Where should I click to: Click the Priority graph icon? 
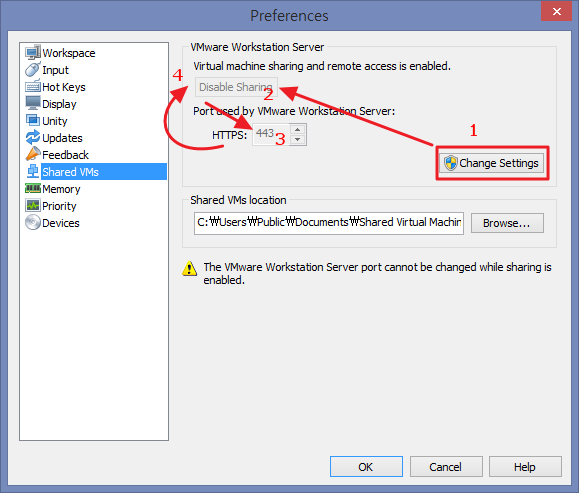pyautogui.click(x=33, y=205)
